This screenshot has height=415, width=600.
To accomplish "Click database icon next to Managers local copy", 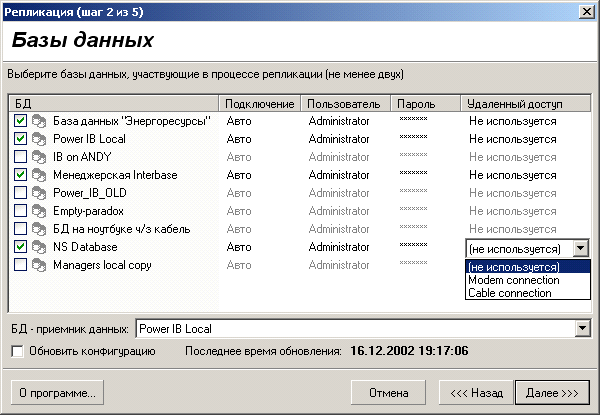I will click(39, 265).
